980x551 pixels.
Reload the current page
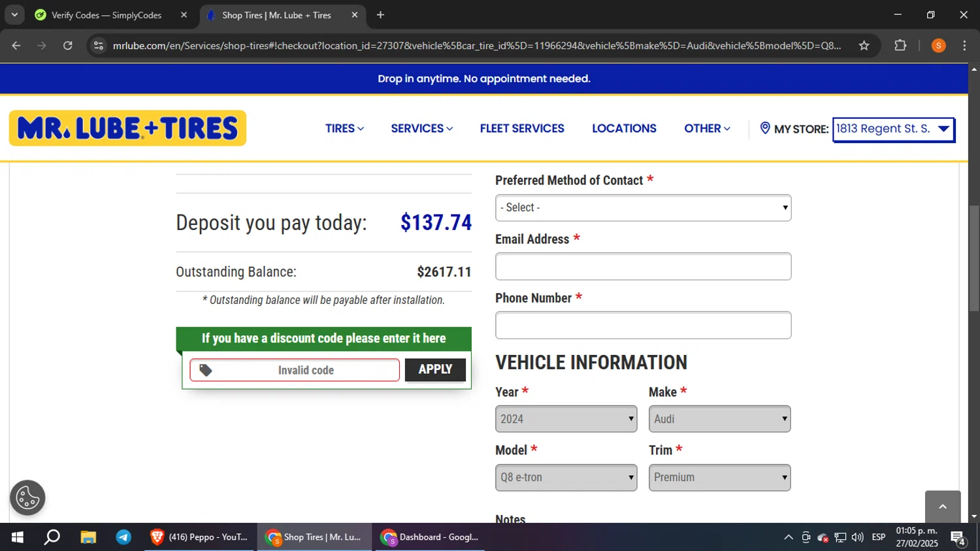68,46
